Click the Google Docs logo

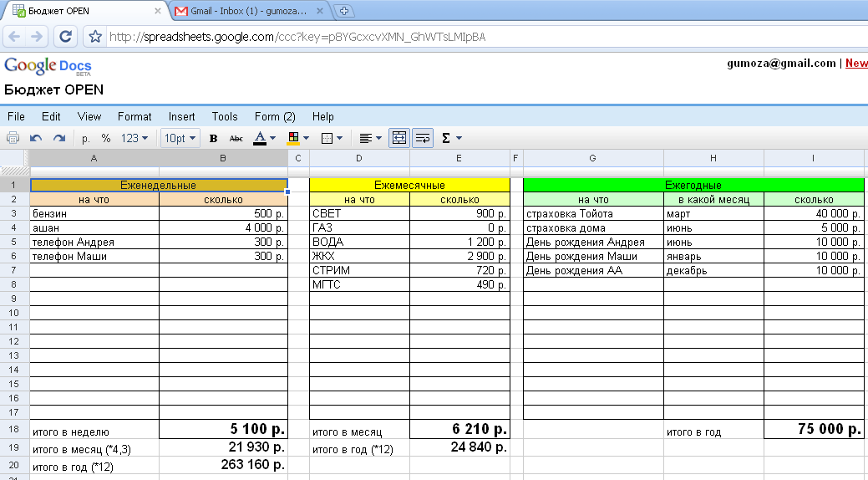pyautogui.click(x=48, y=67)
